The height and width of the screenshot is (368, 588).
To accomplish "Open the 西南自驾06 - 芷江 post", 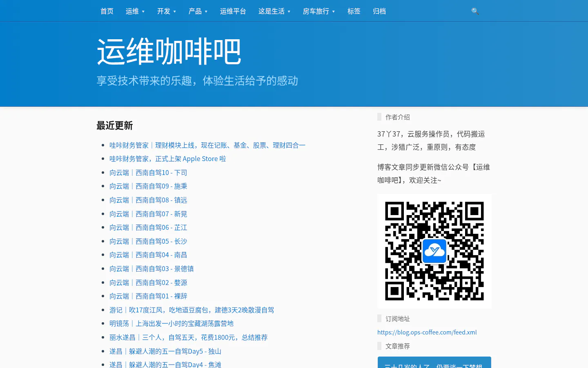I will click(148, 227).
